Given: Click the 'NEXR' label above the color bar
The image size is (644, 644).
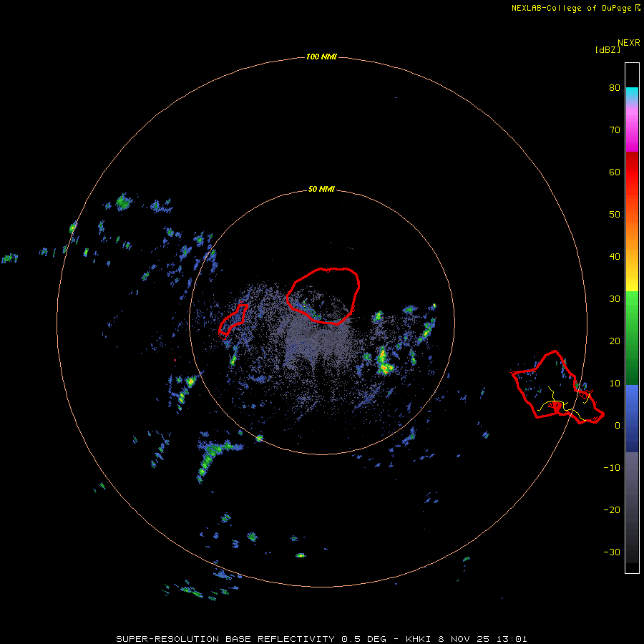Looking at the screenshot, I should (x=629, y=43).
